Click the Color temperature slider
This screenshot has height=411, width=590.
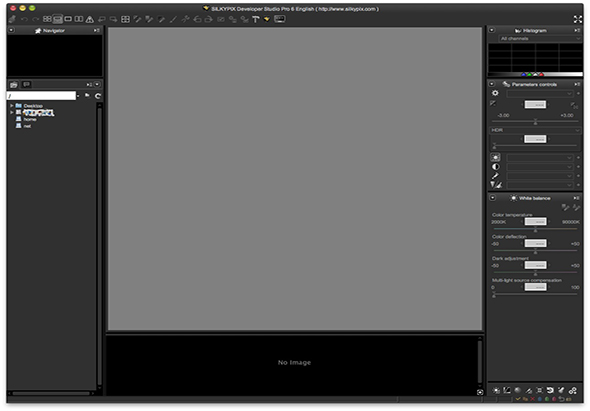[x=535, y=229]
